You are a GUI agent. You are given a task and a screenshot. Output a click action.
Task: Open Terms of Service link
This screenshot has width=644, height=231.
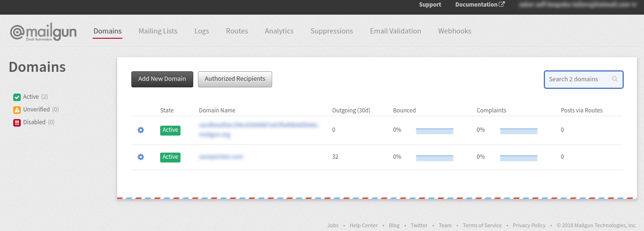click(x=482, y=225)
